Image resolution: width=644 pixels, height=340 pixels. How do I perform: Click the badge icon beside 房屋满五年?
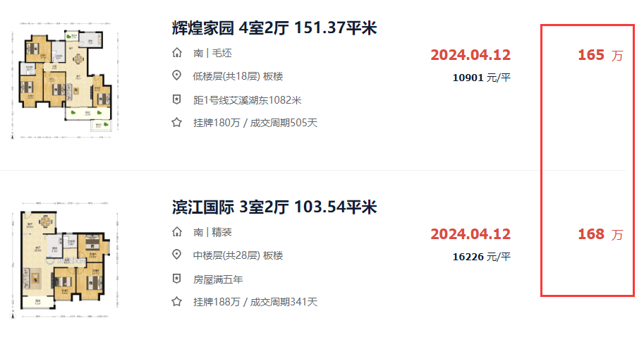(176, 279)
